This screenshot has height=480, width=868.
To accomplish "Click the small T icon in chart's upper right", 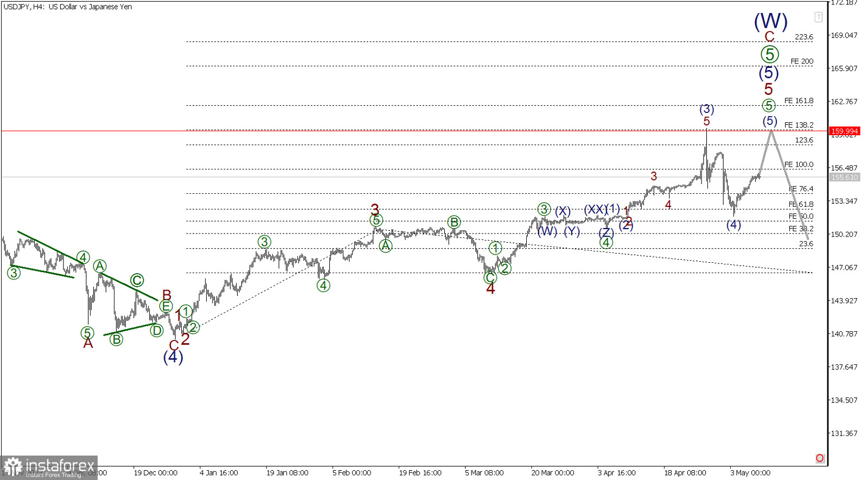I will 818,17.
